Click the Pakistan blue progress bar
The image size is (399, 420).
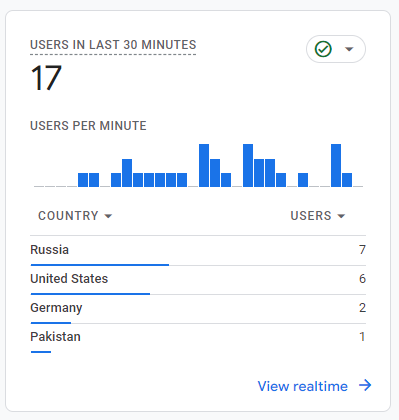click(41, 352)
